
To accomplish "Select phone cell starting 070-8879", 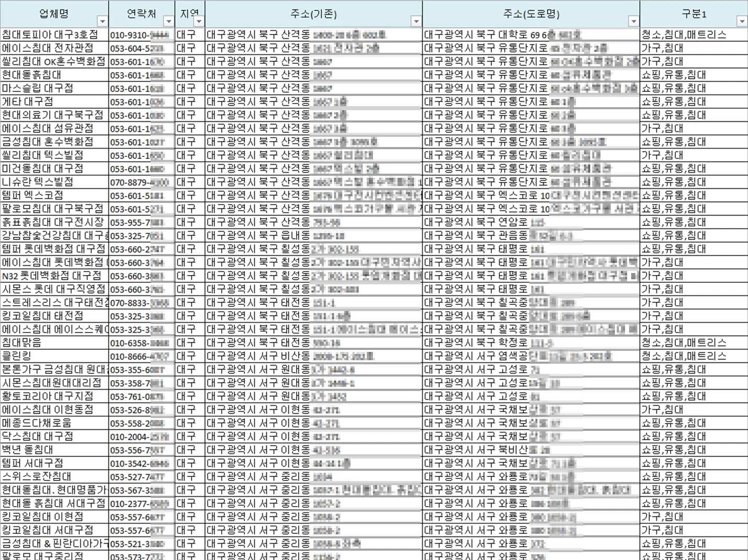I will click(x=142, y=182).
